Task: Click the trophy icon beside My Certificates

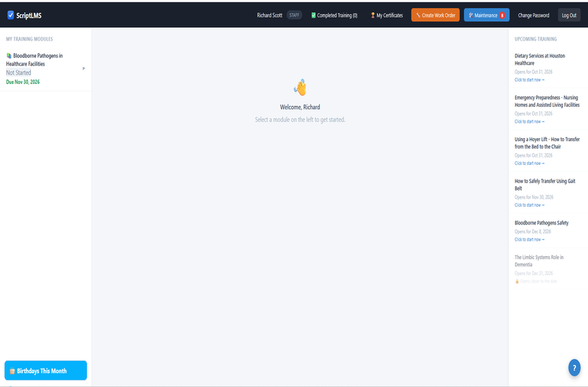Action: click(373, 15)
